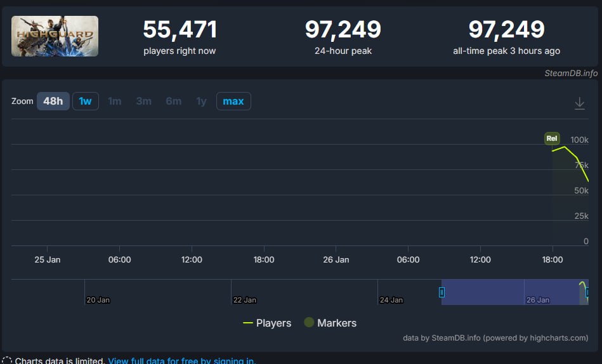Screen dimensions: 602x364
Task: Switch zoom to 1w
Action: click(86, 101)
